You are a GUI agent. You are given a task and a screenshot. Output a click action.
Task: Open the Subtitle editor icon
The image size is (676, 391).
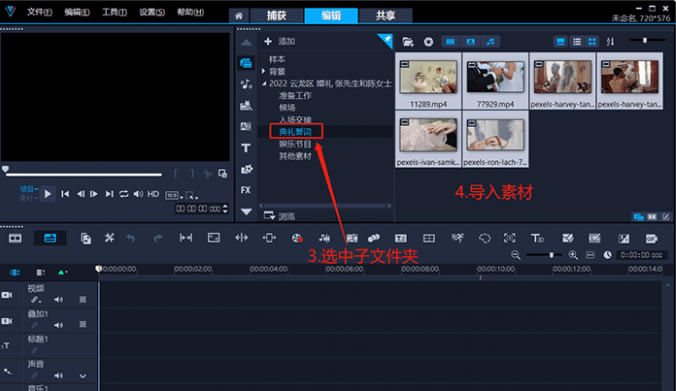point(401,238)
